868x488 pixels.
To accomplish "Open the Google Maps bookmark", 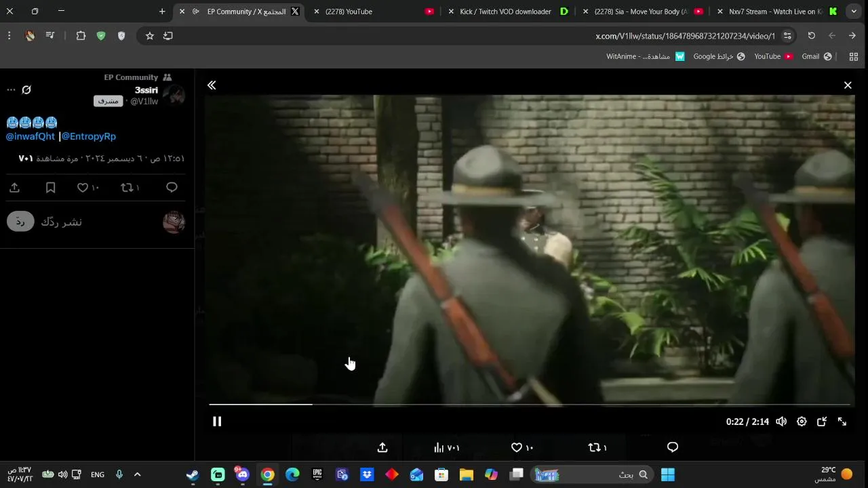I will [x=719, y=56].
